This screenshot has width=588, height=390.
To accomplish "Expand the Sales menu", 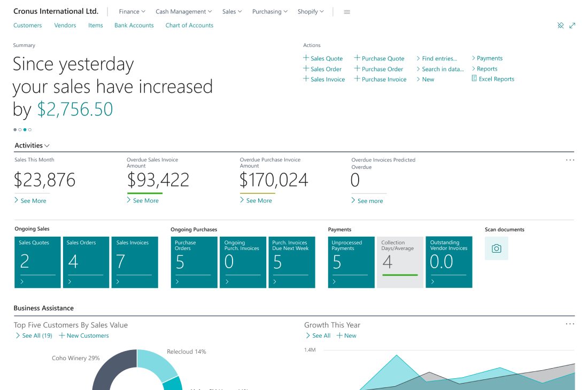I will pos(232,12).
